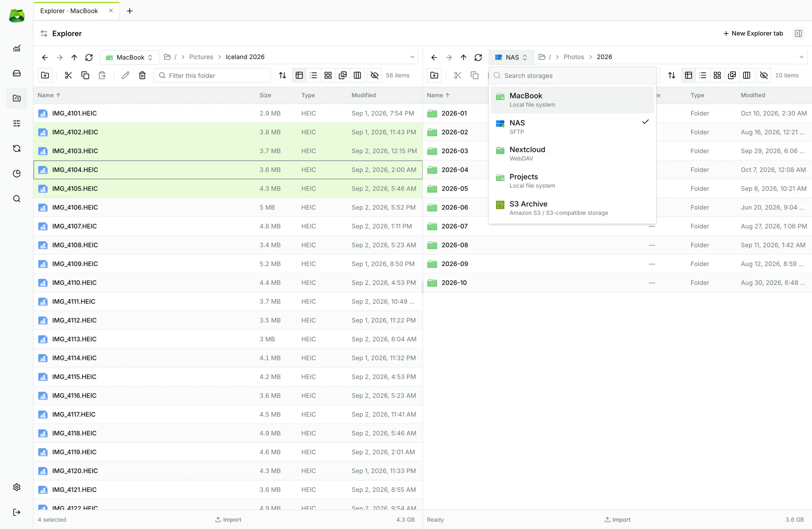This screenshot has height=529, width=812.
Task: Open the MacBook storage selector dropdown
Action: (x=129, y=57)
